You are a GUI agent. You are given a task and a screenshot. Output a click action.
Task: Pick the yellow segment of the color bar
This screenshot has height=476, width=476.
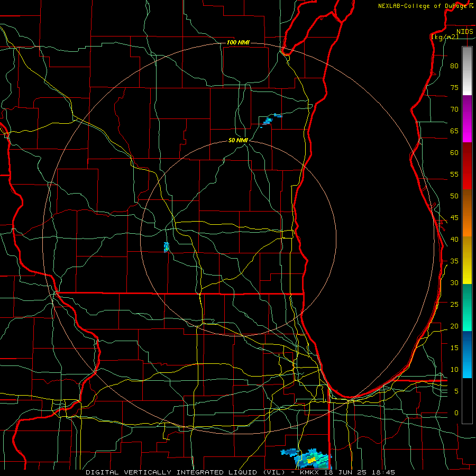click(x=467, y=260)
